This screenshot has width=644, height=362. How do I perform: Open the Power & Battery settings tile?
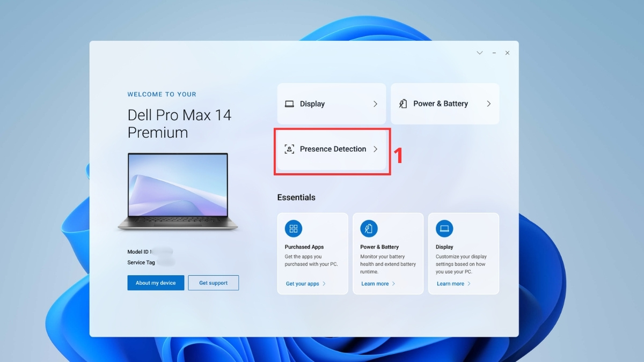[x=445, y=104]
